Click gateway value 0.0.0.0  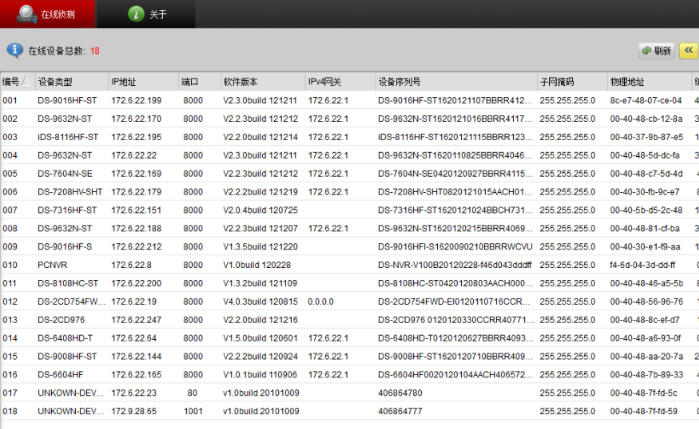click(x=321, y=301)
